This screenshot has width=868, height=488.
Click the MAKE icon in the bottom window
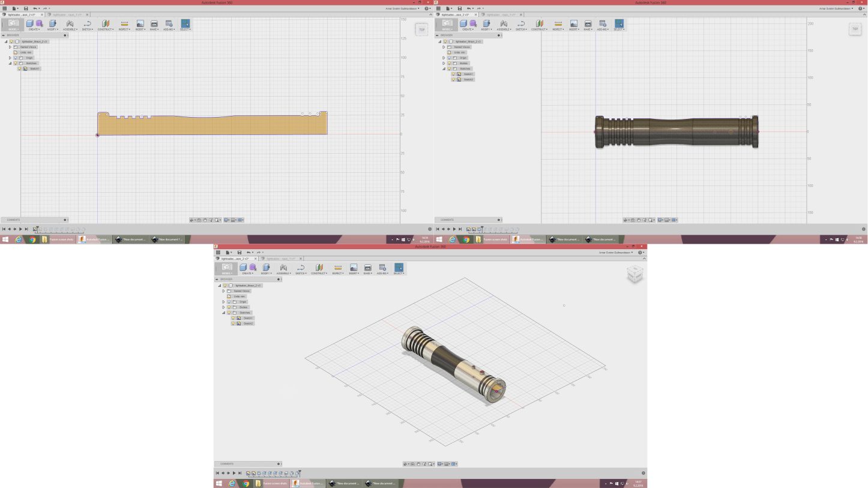(x=367, y=267)
